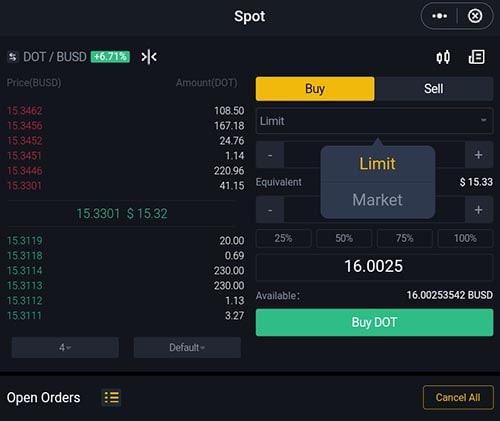This screenshot has height=421, width=500.
Task: Decrease price with the upper minus button
Action: [x=270, y=155]
